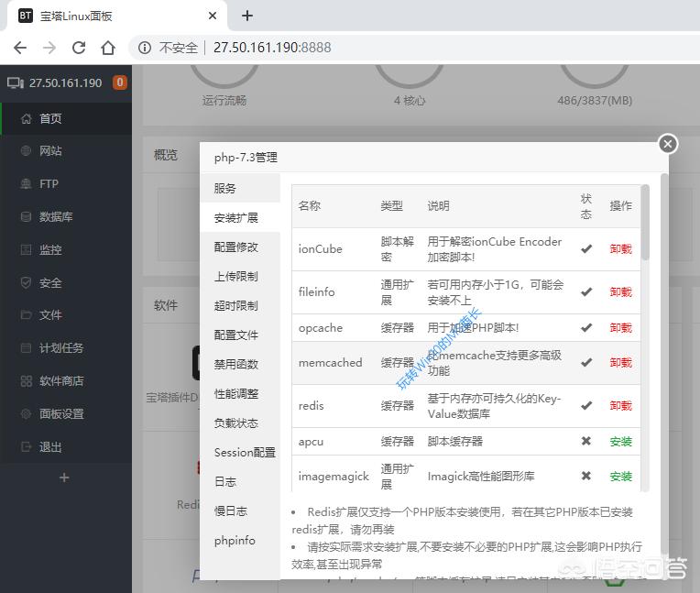Image resolution: width=700 pixels, height=593 pixels.
Task: Click the memcached installed checkmark
Action: coord(586,362)
